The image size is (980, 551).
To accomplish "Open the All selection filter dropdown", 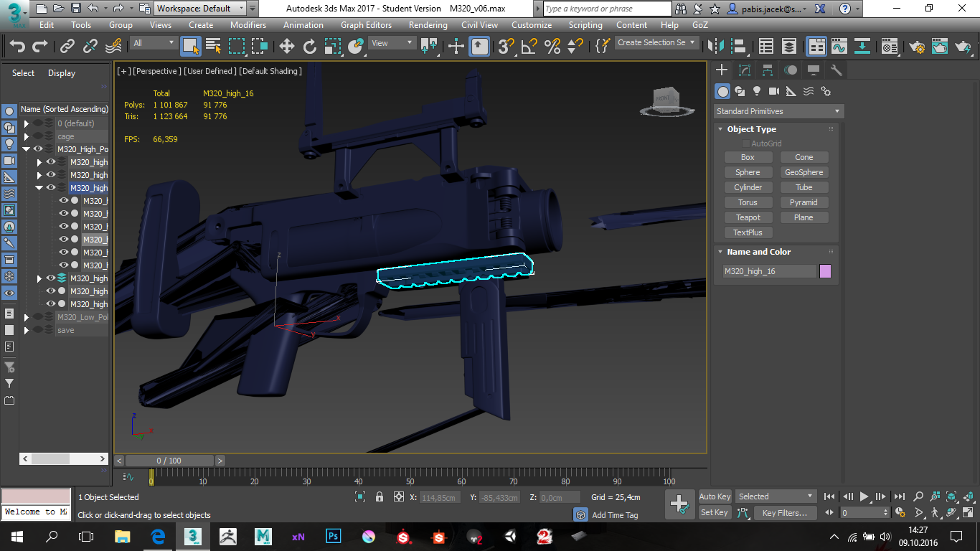I will click(154, 43).
